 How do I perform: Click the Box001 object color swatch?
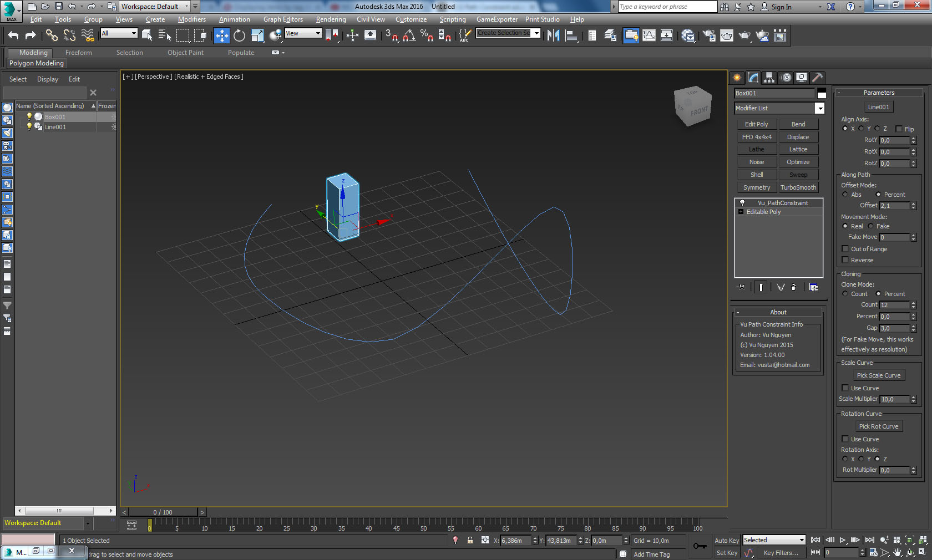[822, 93]
